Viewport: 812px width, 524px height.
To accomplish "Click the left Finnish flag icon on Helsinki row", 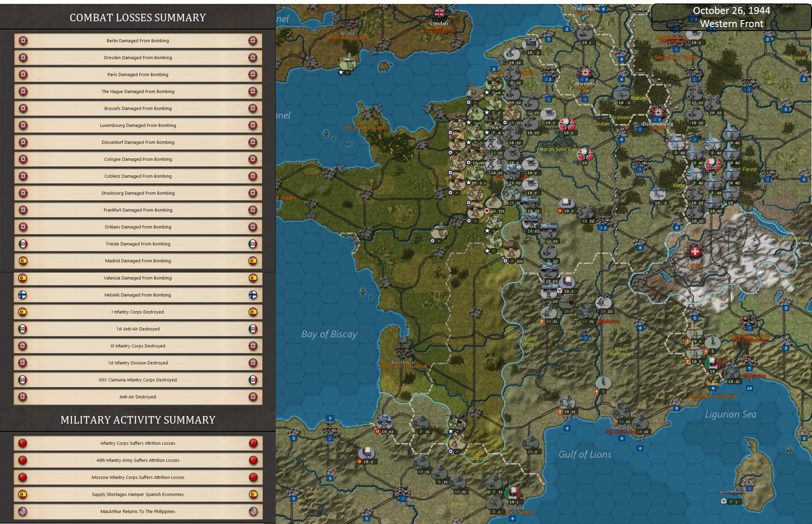I will (22, 295).
